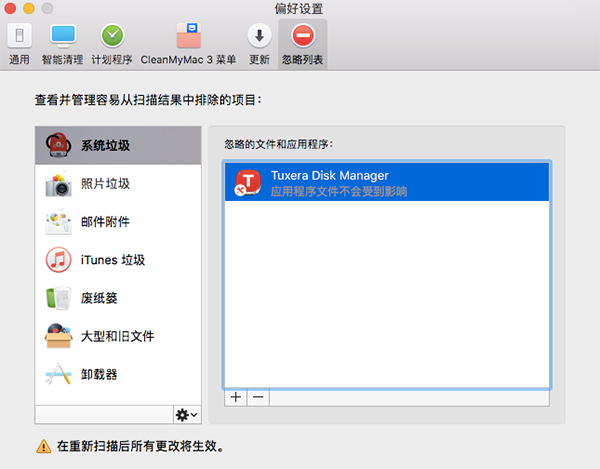Image resolution: width=600 pixels, height=469 pixels.
Task: Choose 大型和旧文件 category
Action: (x=118, y=336)
